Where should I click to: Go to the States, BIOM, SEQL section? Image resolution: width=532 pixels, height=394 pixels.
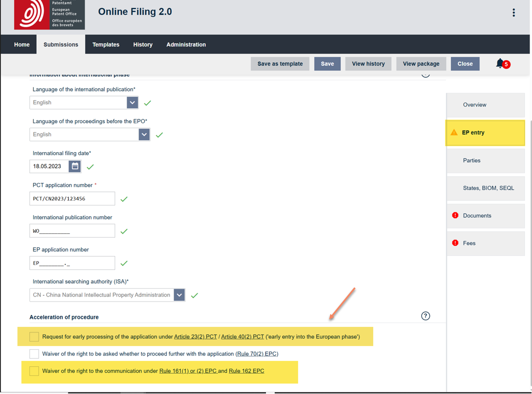coord(488,188)
